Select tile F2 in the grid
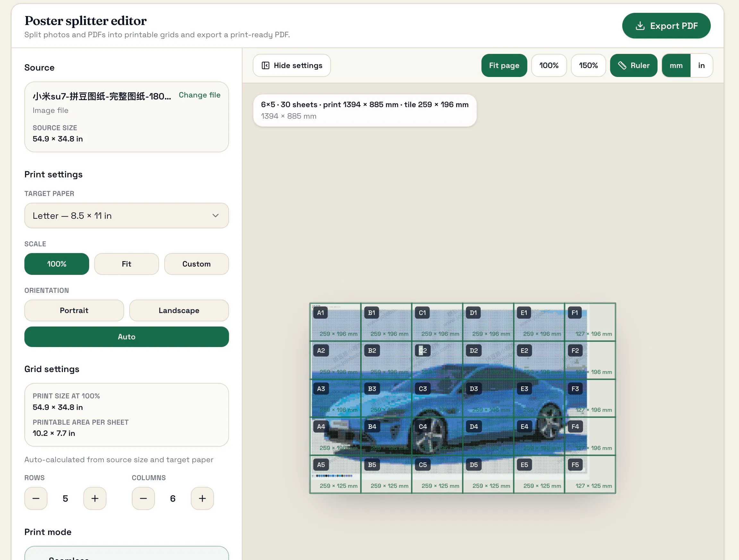Screen dimensions: 739x560 pos(590,360)
